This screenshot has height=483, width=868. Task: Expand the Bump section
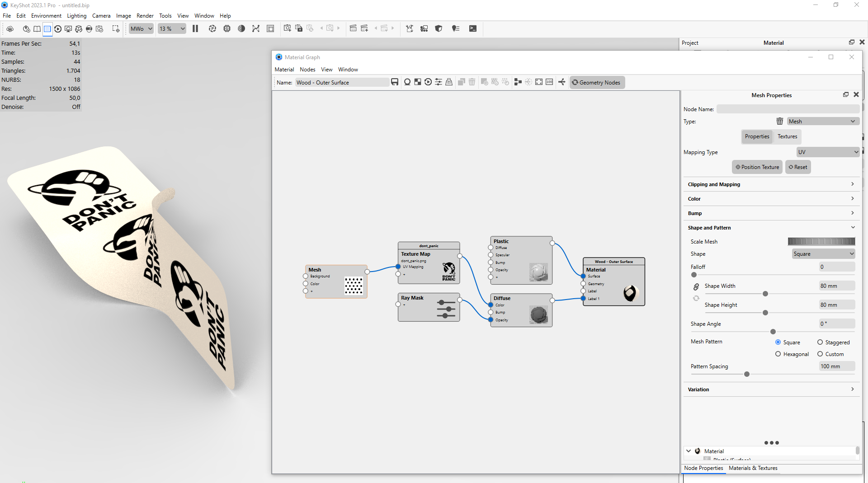[x=771, y=213]
